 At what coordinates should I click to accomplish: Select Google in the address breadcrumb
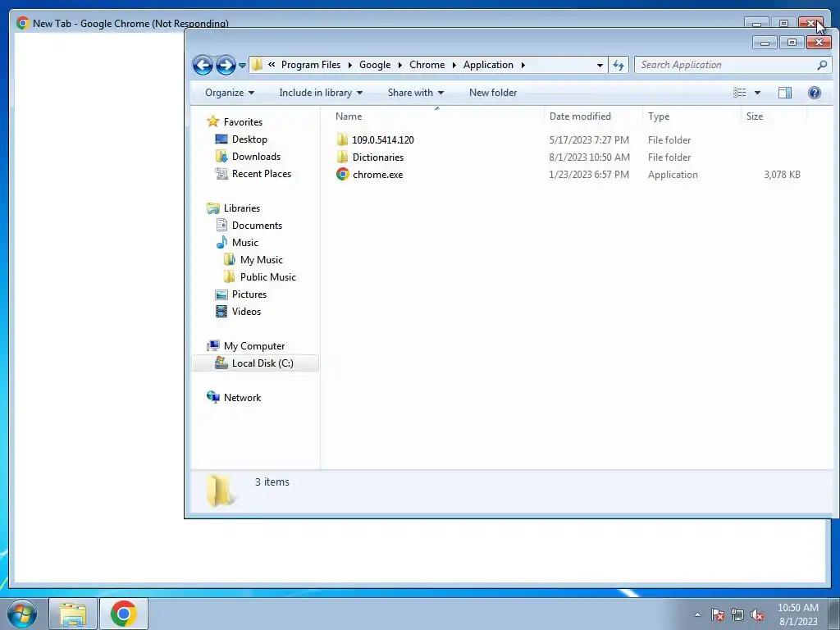[374, 65]
